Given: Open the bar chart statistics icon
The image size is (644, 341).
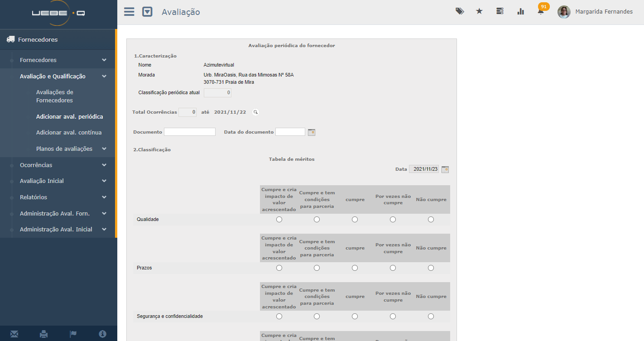Looking at the screenshot, I should click(x=520, y=11).
